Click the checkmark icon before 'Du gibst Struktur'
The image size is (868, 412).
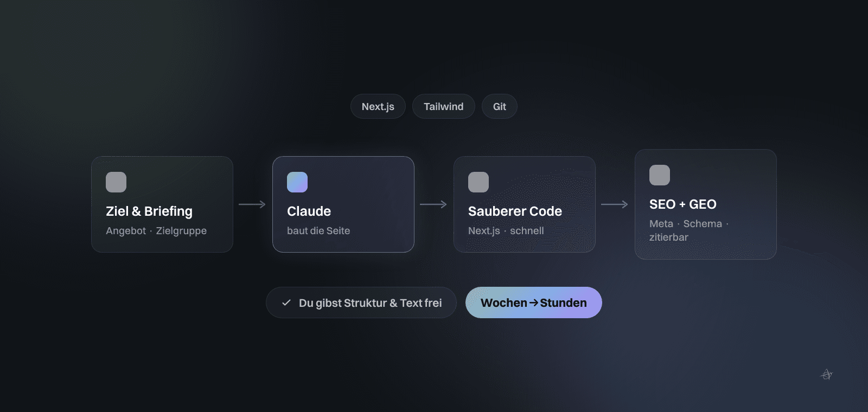tap(286, 302)
